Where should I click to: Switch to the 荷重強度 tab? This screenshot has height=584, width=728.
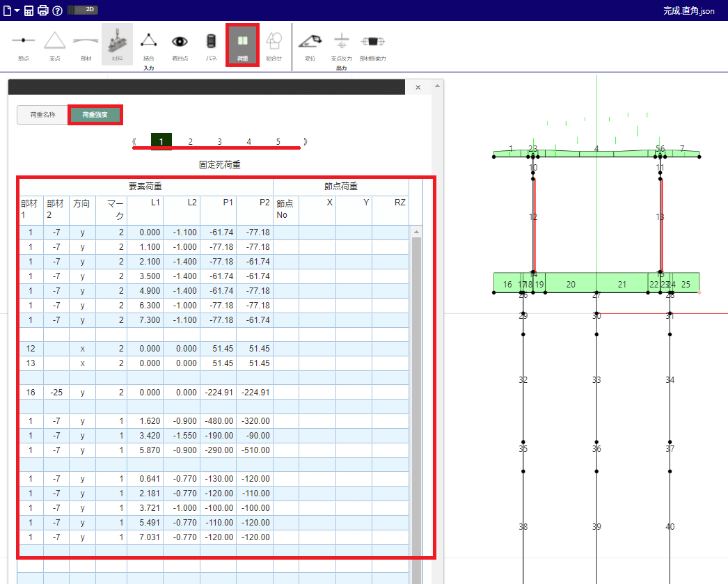(95, 115)
